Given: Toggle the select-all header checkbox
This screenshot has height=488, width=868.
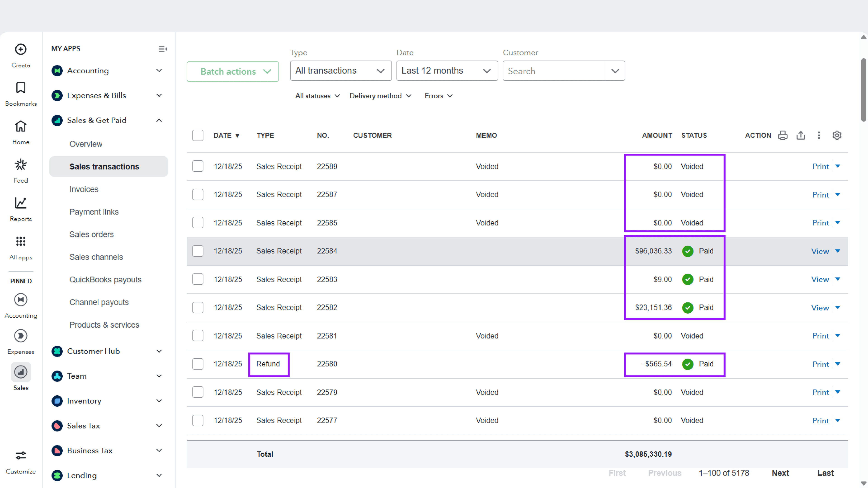Looking at the screenshot, I should click(x=198, y=135).
